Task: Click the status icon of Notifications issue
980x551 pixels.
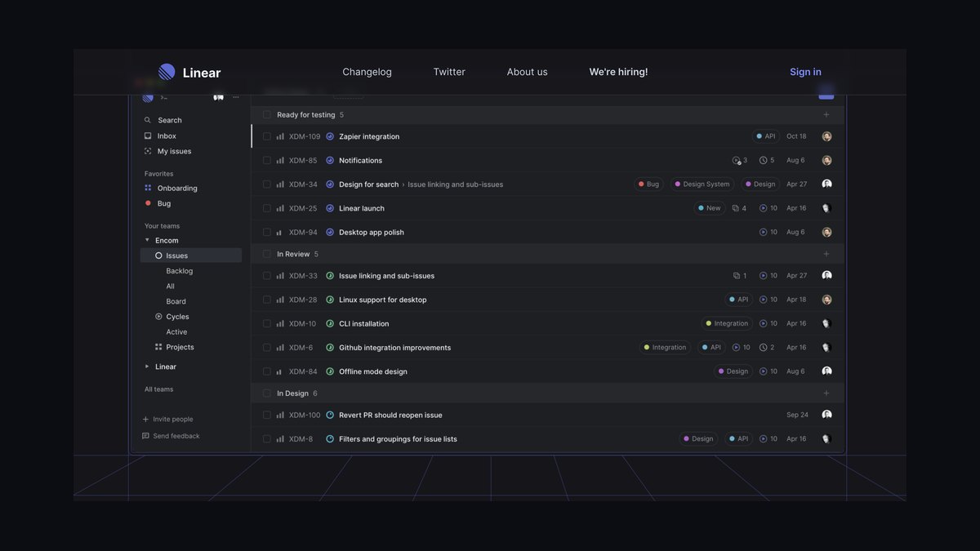Action: click(x=330, y=160)
